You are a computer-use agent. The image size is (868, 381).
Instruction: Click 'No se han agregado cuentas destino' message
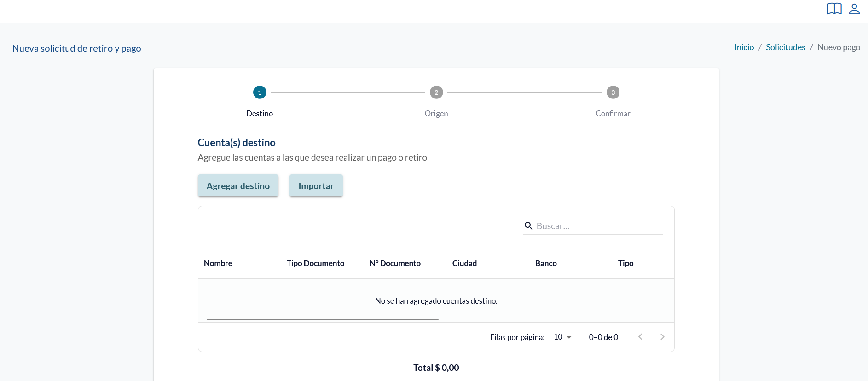pyautogui.click(x=436, y=301)
